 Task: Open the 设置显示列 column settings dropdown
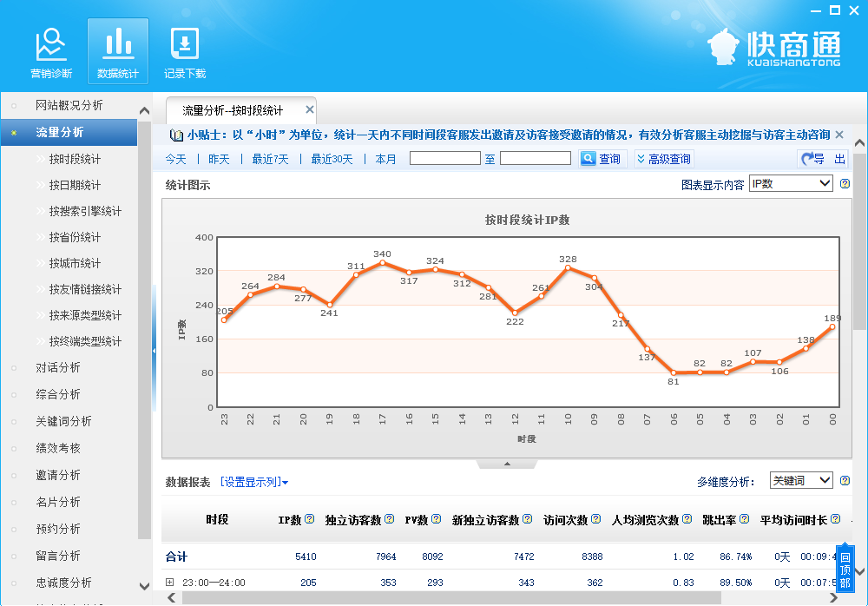pyautogui.click(x=253, y=482)
